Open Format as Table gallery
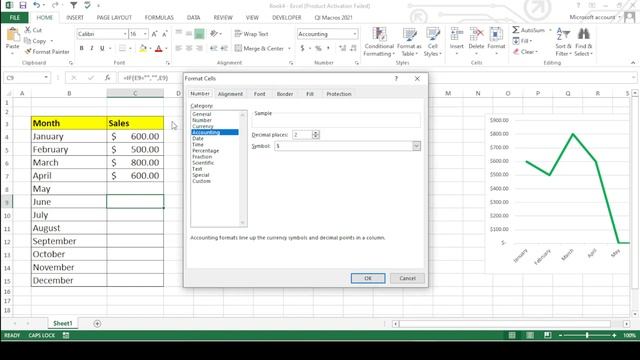This screenshot has height=360, width=640. (x=409, y=42)
